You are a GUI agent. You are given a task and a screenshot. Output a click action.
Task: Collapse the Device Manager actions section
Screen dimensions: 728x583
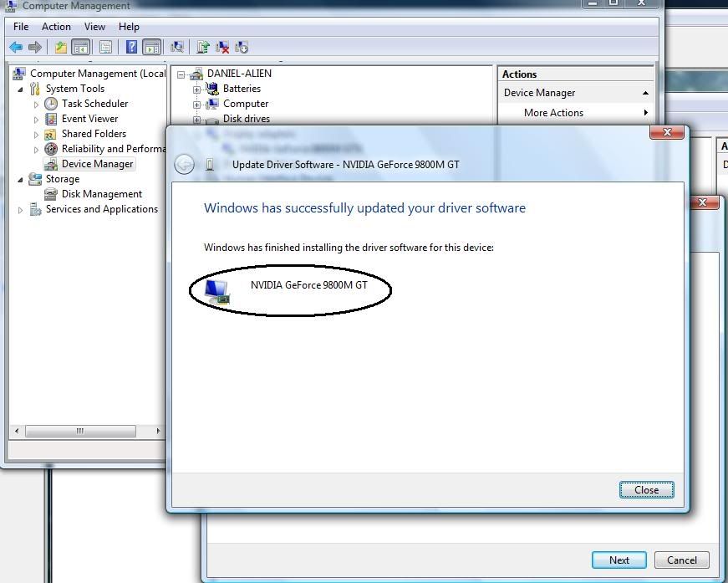645,93
